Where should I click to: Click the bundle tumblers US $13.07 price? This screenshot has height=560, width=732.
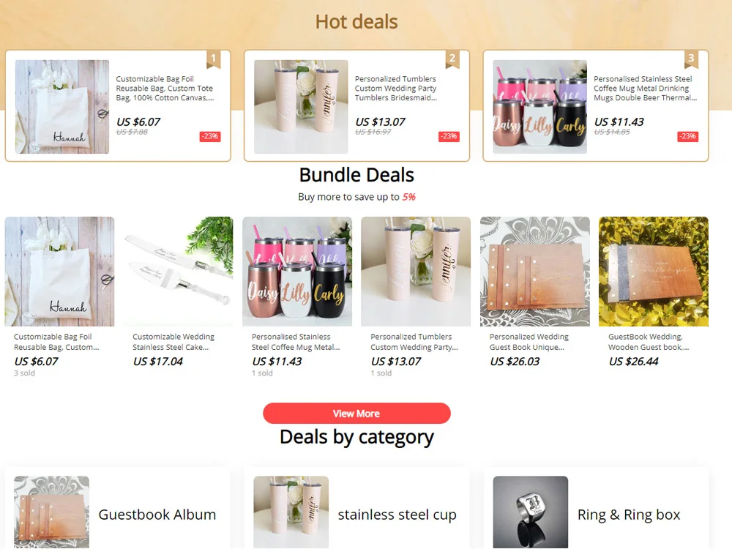point(396,362)
